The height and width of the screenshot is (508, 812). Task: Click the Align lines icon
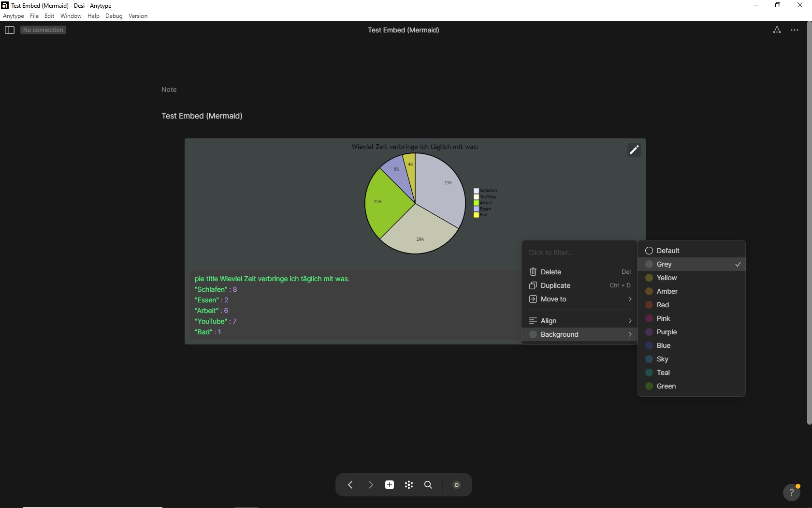point(533,321)
